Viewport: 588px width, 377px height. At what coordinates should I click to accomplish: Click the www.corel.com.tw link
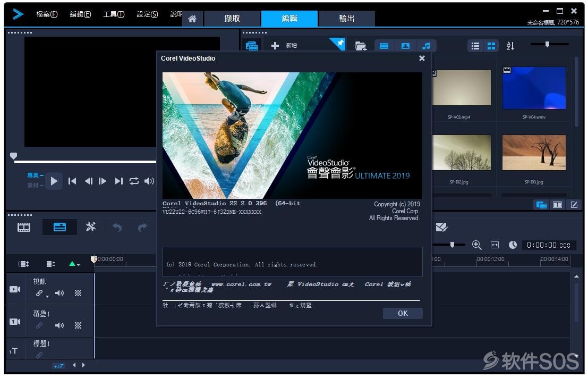point(241,284)
